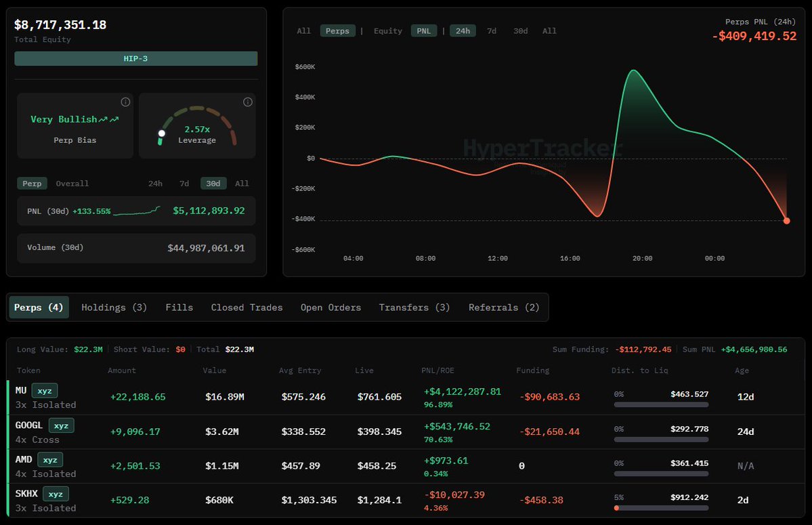The image size is (812, 525).
Task: Set chart range to All time
Action: coord(549,31)
